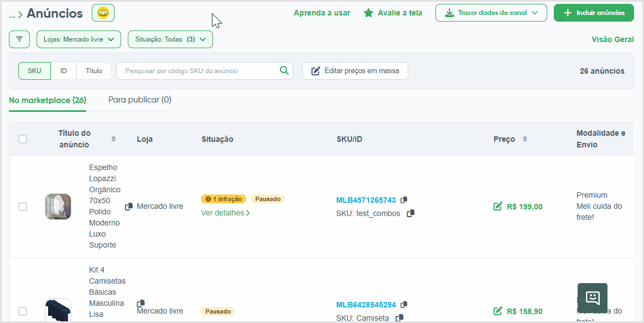Check the Kit 4 Camisetas row checkbox
The width and height of the screenshot is (644, 323).
[23, 311]
